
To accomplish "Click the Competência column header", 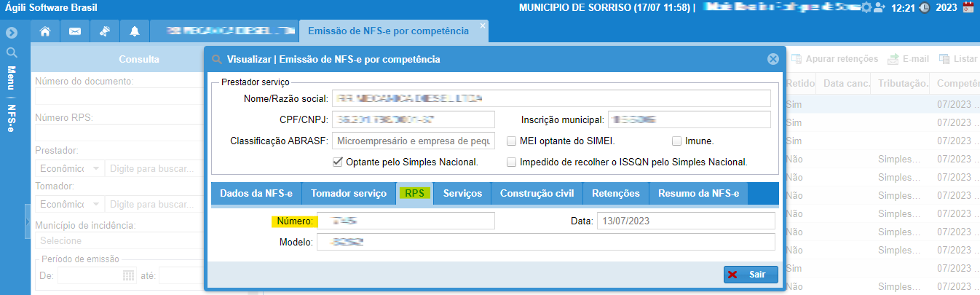I will point(955,84).
